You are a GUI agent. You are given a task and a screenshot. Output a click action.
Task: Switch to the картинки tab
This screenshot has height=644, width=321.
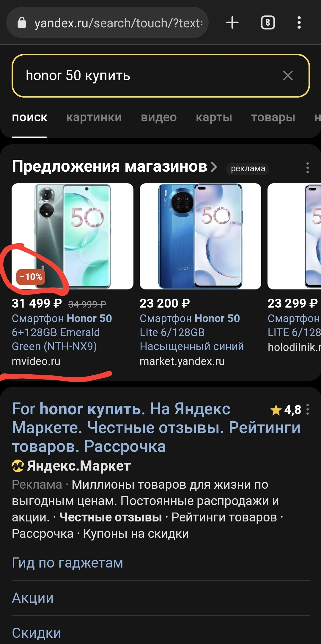(94, 117)
